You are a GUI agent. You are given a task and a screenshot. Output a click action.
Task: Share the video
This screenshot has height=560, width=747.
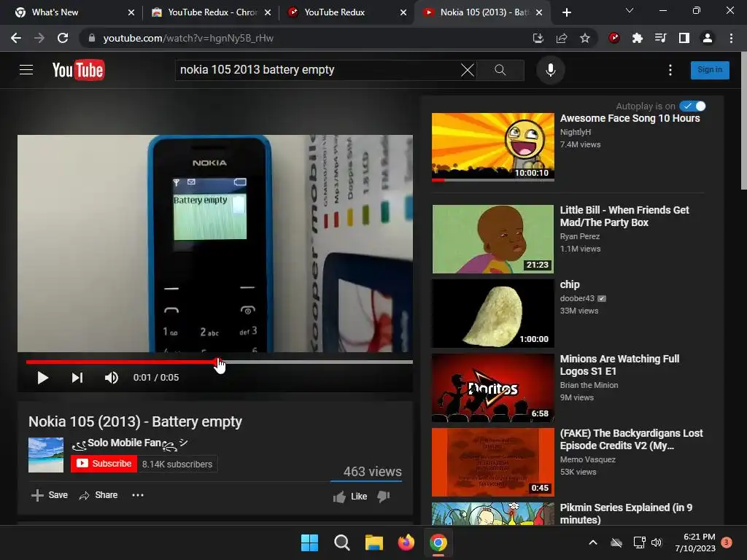pos(98,495)
